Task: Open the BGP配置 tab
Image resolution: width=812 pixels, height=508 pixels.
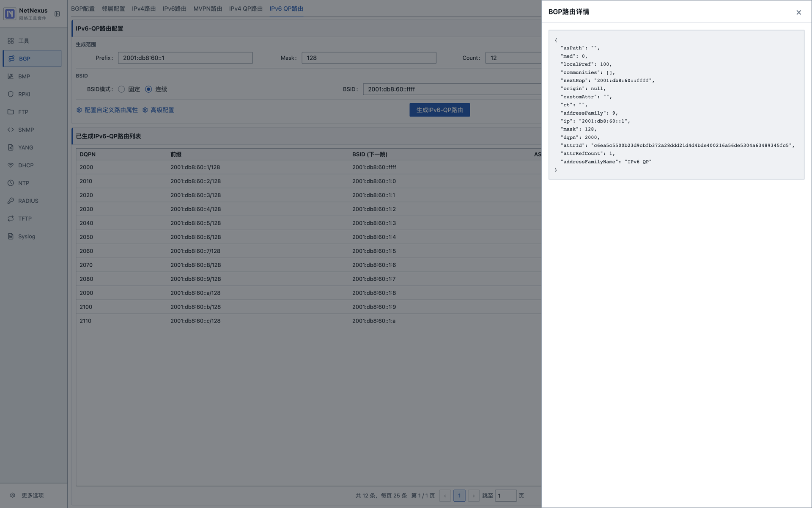Action: click(83, 8)
